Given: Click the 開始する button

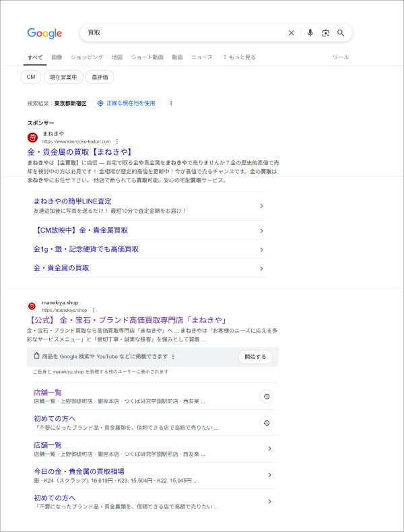Looking at the screenshot, I should [255, 357].
